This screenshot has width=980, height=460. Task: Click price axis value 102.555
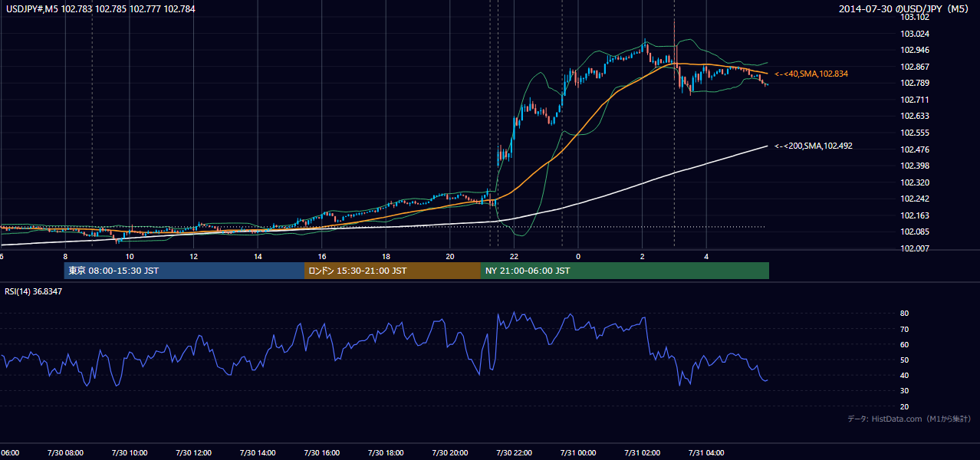[x=914, y=133]
